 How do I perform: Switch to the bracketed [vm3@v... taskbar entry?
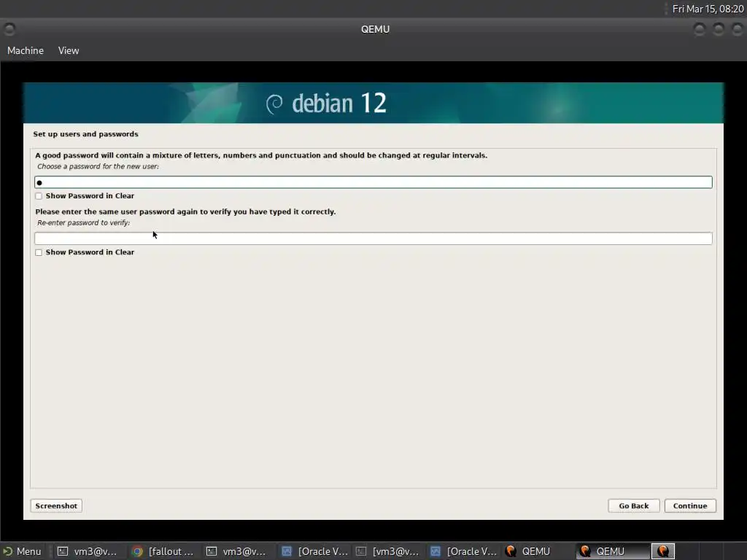click(x=388, y=551)
